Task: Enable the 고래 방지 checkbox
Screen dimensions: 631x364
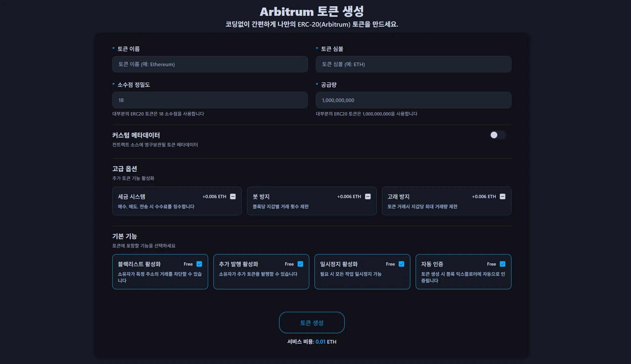Action: [503, 196]
